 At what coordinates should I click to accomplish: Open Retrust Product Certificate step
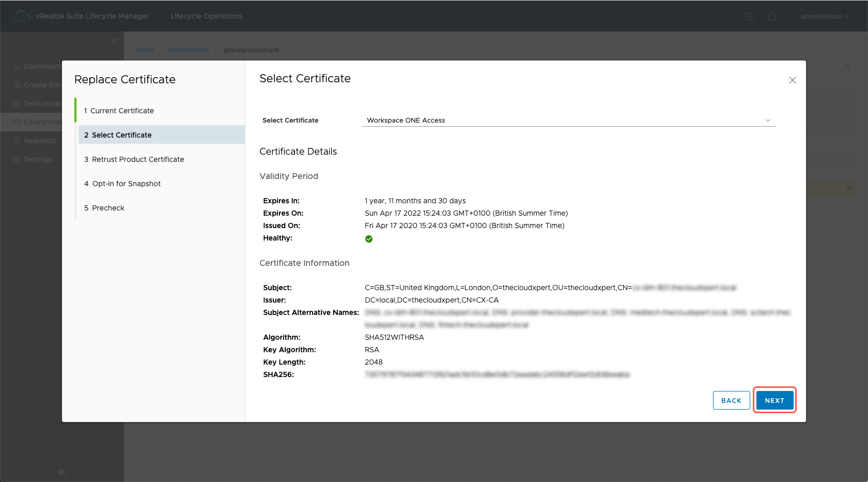point(137,159)
